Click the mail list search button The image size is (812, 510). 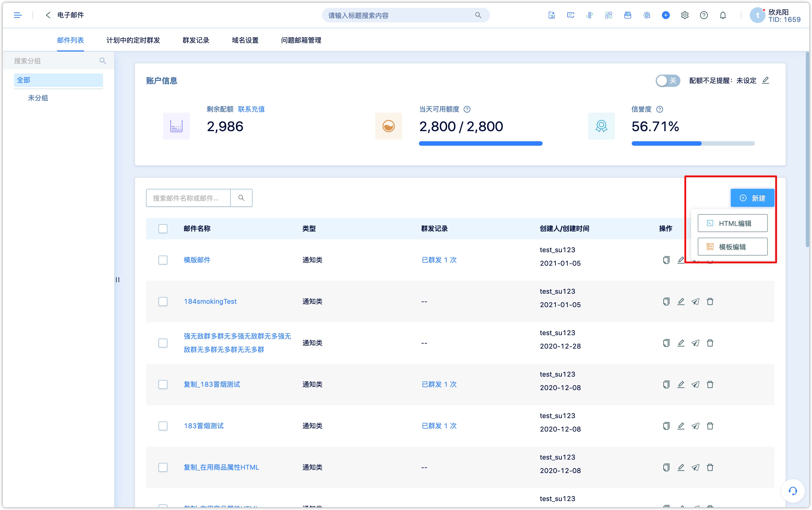click(x=241, y=198)
